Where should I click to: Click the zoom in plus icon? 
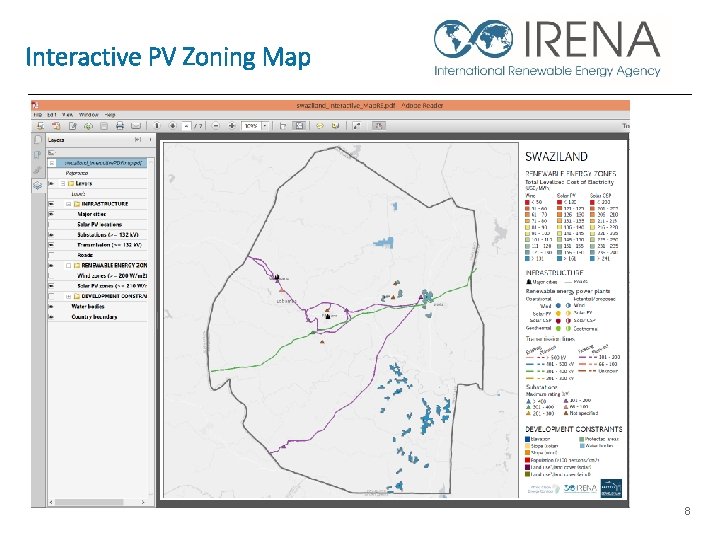(232, 125)
